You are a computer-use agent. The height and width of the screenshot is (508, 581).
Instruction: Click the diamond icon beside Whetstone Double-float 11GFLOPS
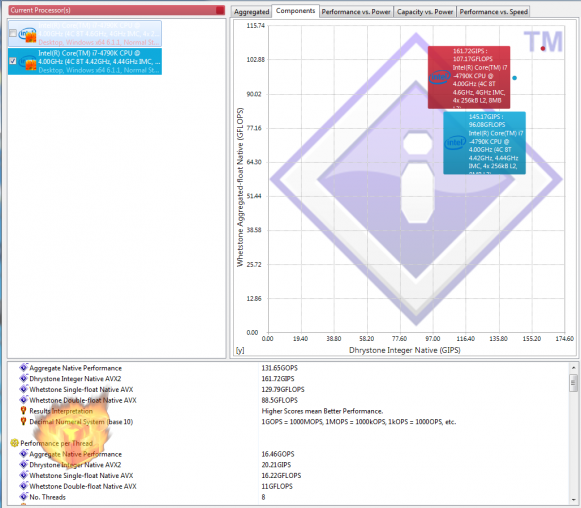coord(24,486)
